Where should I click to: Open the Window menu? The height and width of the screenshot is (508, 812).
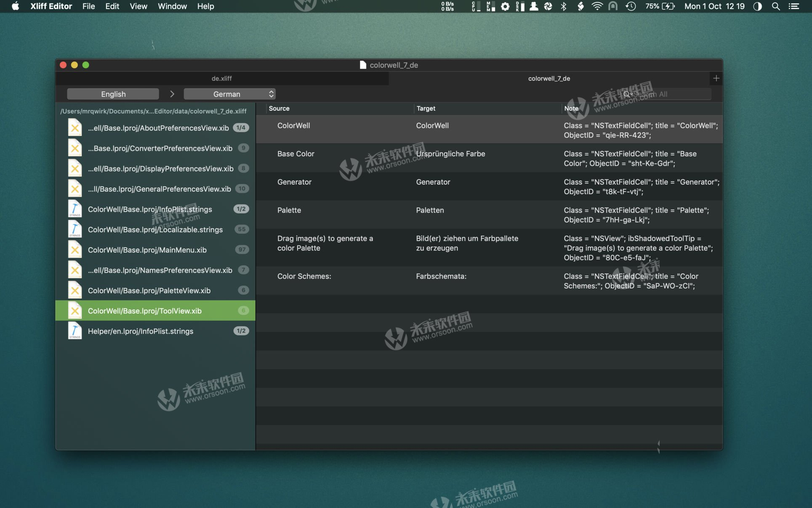coord(172,6)
